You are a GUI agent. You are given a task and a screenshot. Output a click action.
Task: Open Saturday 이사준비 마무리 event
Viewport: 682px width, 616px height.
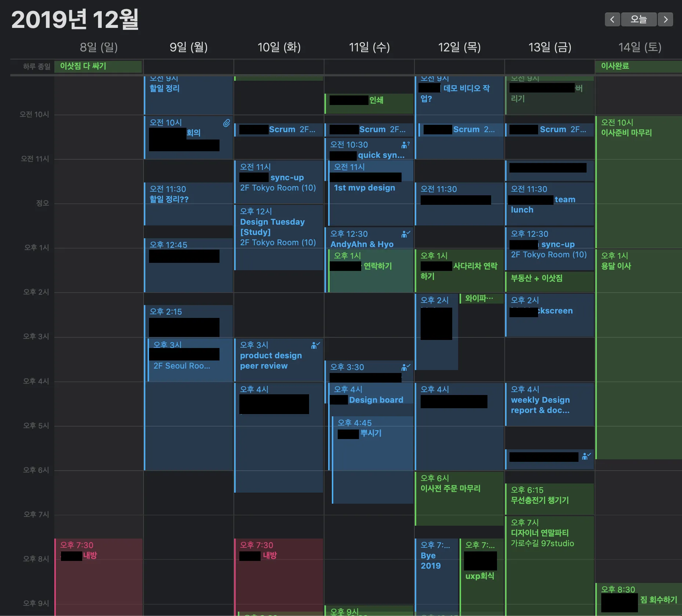pos(638,182)
